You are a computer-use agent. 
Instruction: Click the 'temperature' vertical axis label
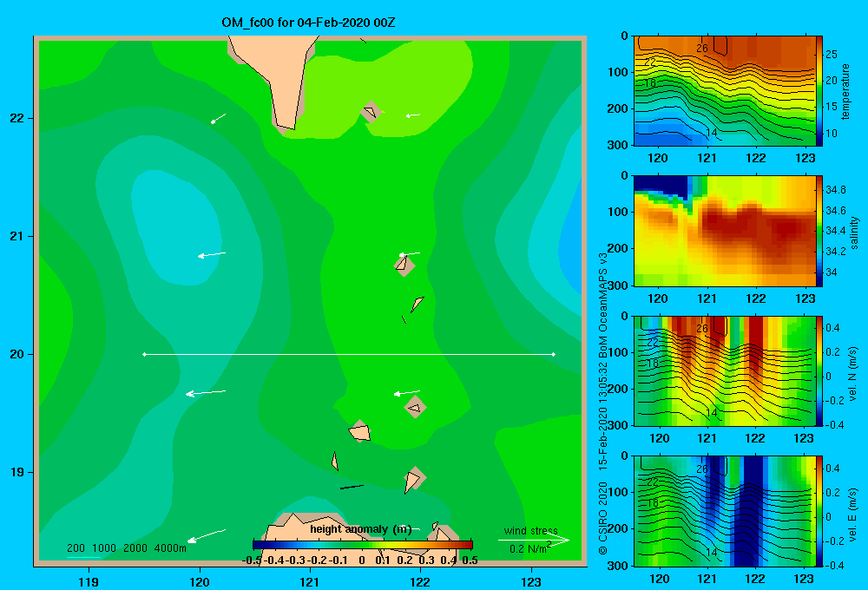tap(845, 91)
